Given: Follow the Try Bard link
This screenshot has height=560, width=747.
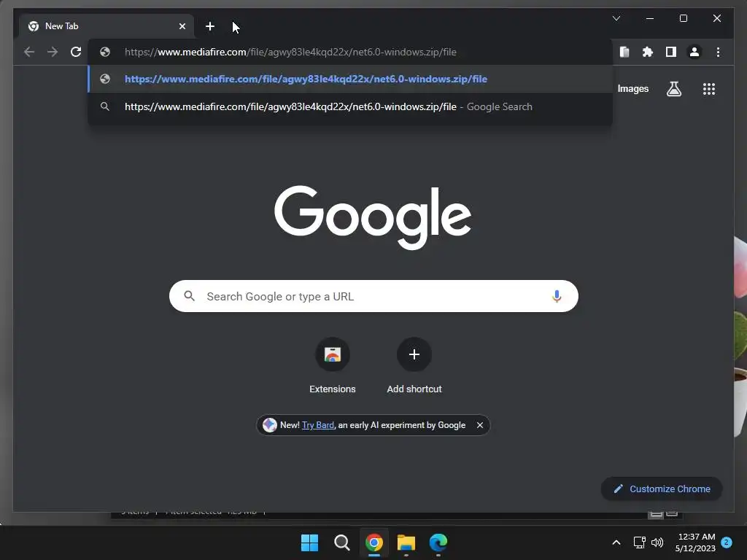Looking at the screenshot, I should 318,425.
